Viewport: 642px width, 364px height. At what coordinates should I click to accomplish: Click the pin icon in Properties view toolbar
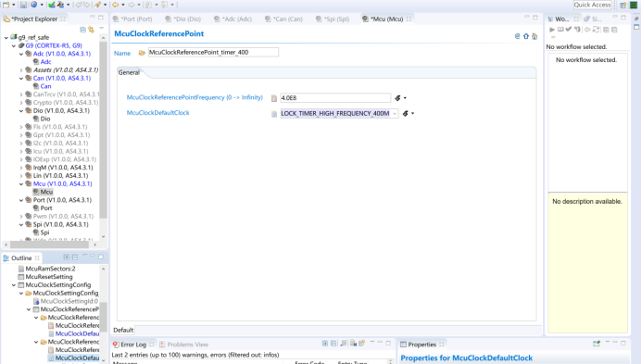pos(597,344)
